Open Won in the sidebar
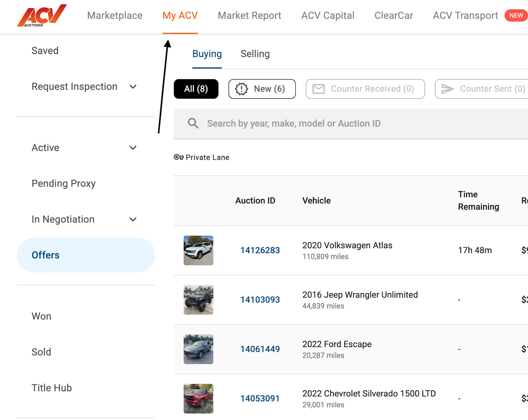The width and height of the screenshot is (528, 420). pyautogui.click(x=42, y=316)
